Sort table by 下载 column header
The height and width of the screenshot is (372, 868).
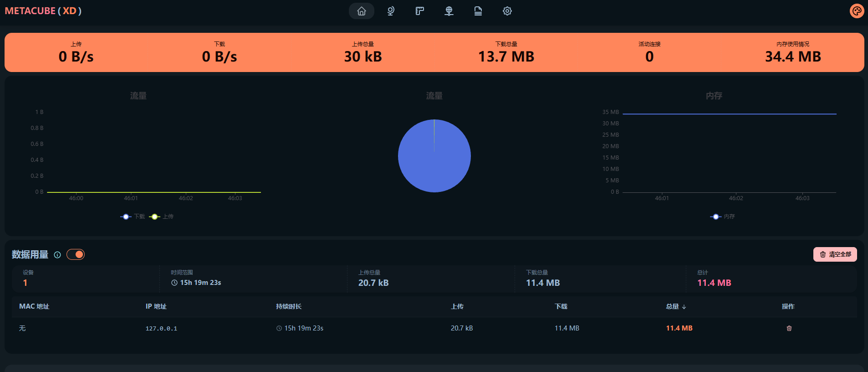pyautogui.click(x=561, y=306)
